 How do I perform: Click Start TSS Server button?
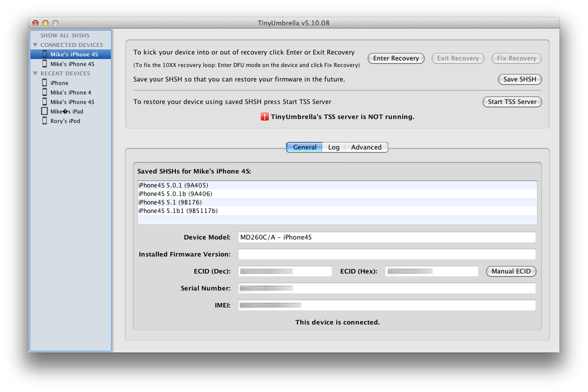[512, 102]
